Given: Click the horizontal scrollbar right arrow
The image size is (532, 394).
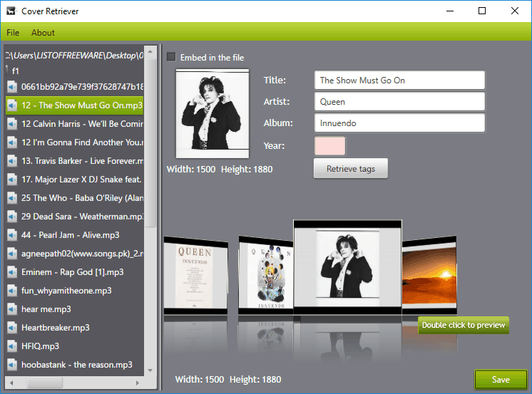Looking at the screenshot, I should [138, 383].
